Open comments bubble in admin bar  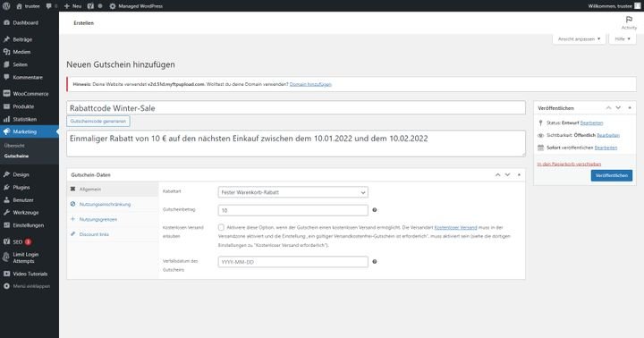coord(49,6)
